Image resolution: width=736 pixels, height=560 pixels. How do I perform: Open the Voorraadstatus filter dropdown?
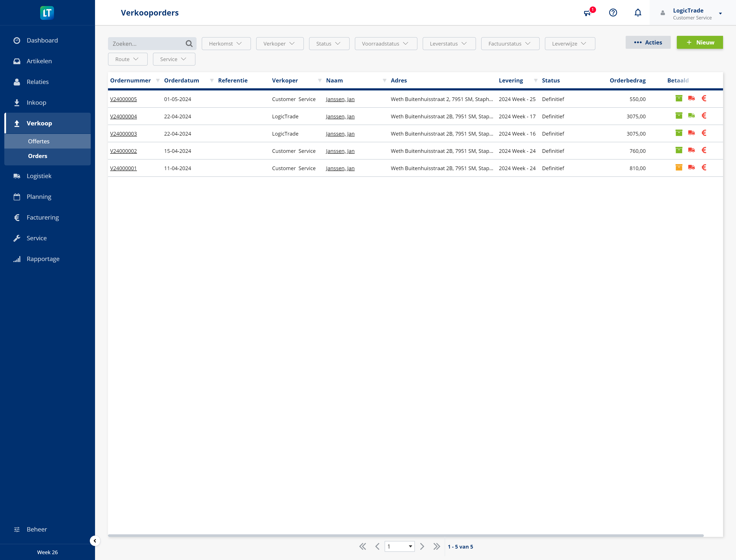386,44
